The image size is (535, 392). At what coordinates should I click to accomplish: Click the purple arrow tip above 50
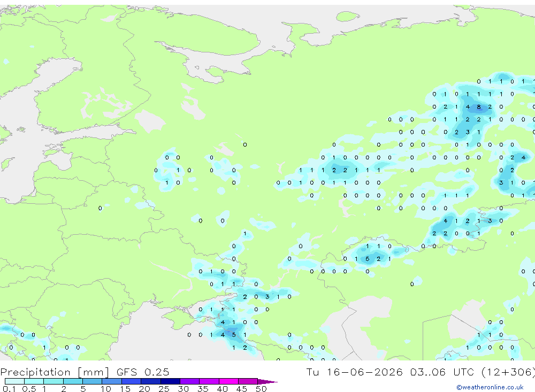click(x=267, y=381)
